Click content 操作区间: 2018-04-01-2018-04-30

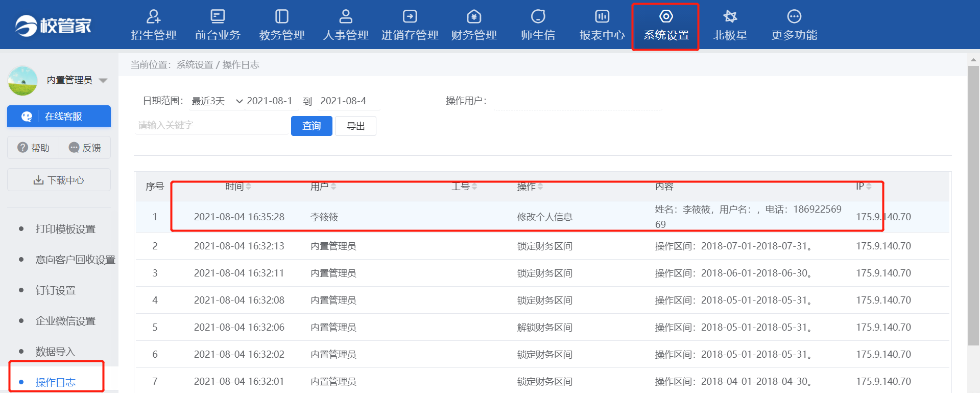(x=734, y=381)
